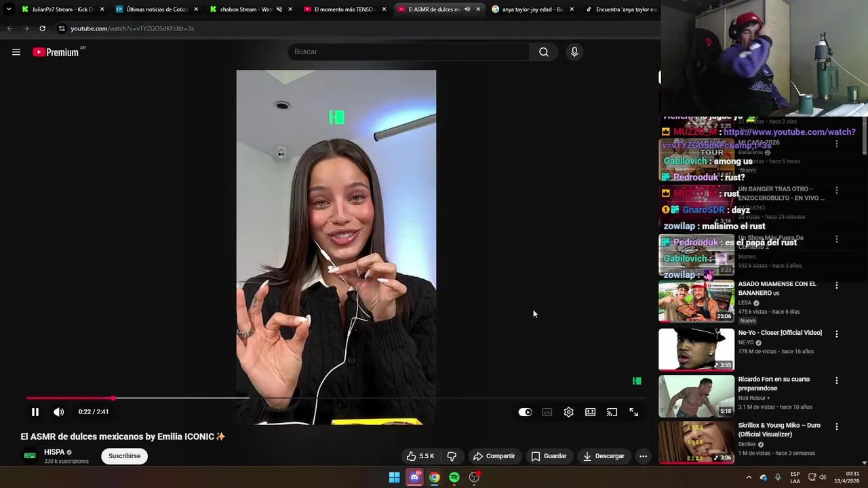Image resolution: width=868 pixels, height=488 pixels.
Task: Close the El ASMR de dulces tab
Action: pos(478,9)
